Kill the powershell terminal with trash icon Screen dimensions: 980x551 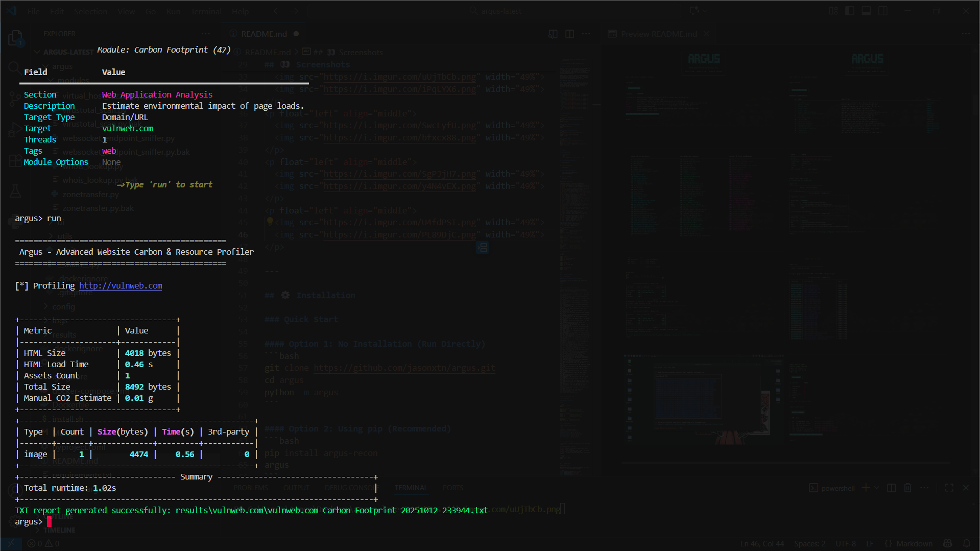[x=907, y=488]
